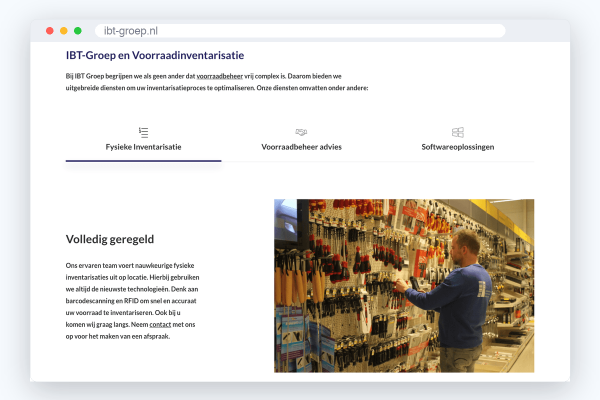
Task: Click the tool store photo
Action: (x=404, y=286)
